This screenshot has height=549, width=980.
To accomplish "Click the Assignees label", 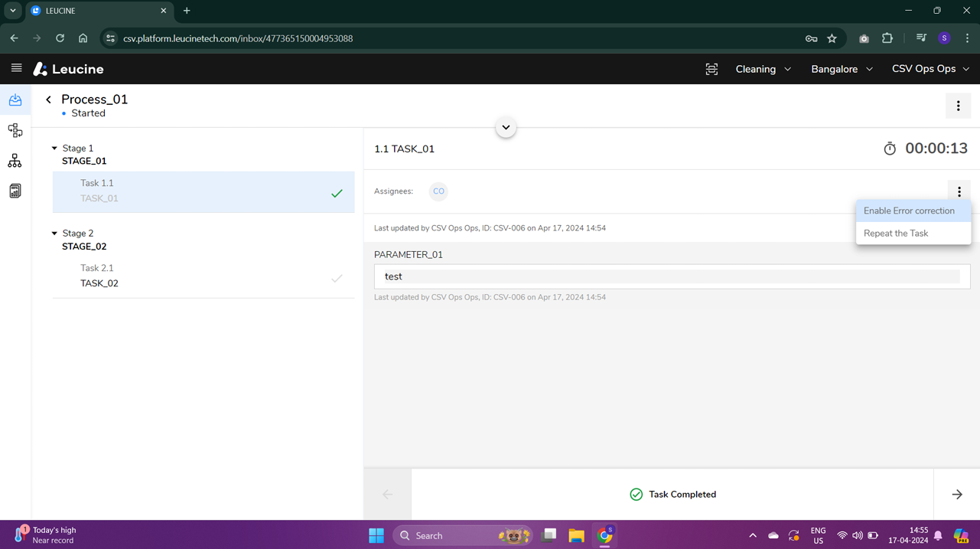I will 393,191.
